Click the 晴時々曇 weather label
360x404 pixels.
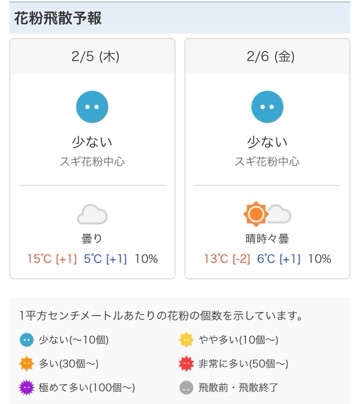(x=267, y=239)
